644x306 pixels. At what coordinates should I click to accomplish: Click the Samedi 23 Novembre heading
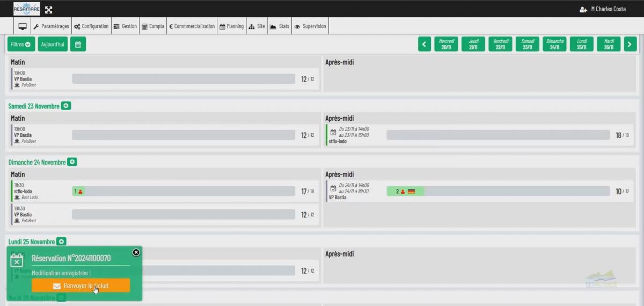pyautogui.click(x=34, y=106)
